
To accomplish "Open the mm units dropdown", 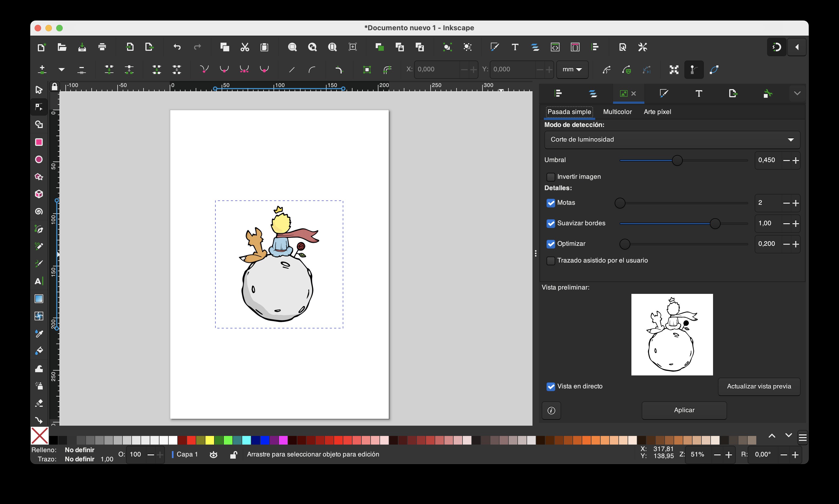I will click(572, 69).
